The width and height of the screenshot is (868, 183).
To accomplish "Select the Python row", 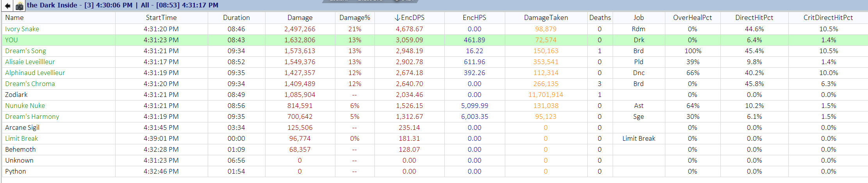I will (435, 171).
